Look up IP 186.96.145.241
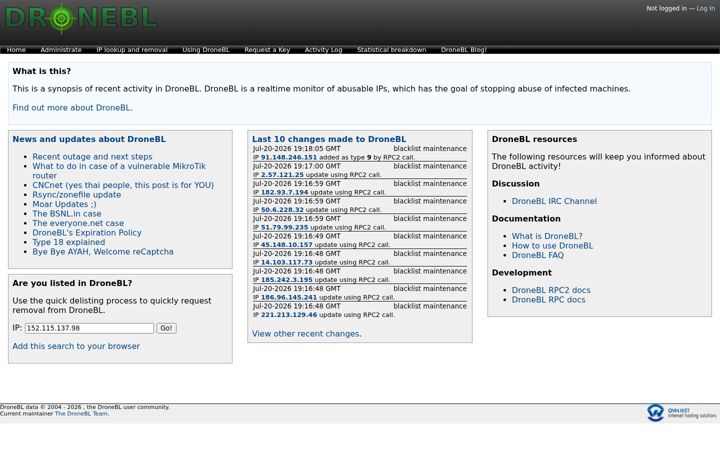This screenshot has width=720, height=450. [x=289, y=297]
